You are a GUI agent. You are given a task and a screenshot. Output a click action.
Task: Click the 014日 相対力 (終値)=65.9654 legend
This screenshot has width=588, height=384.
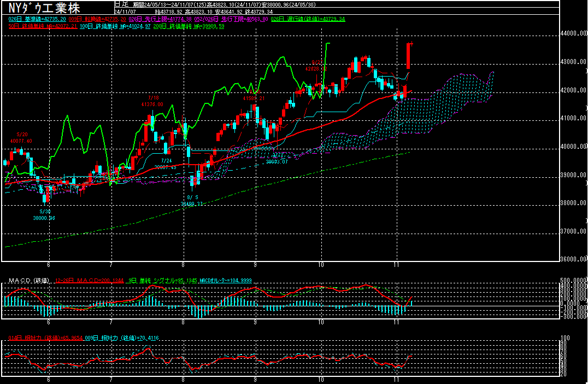tap(45, 338)
